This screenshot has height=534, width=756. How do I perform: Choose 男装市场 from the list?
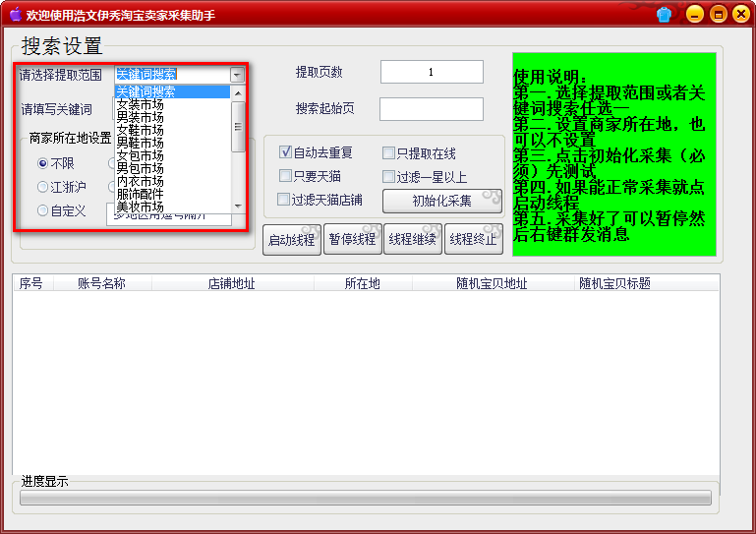point(173,117)
